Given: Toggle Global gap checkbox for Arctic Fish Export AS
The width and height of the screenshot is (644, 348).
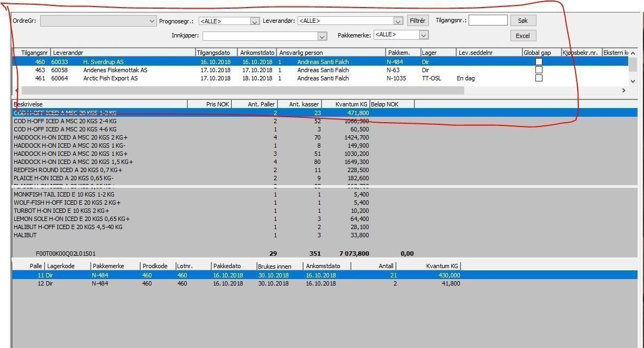Looking at the screenshot, I should tap(539, 78).
